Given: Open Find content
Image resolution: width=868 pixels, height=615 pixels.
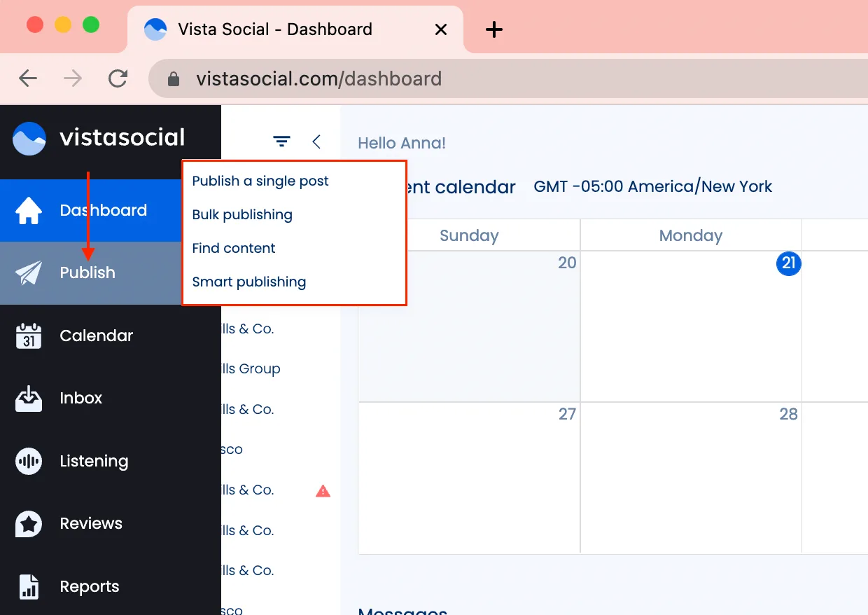Looking at the screenshot, I should [234, 248].
